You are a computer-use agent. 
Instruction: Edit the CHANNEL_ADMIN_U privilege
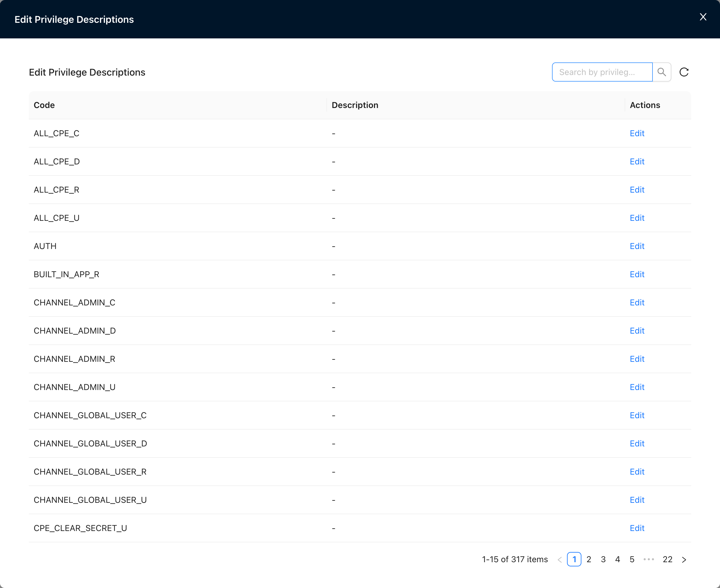coord(637,387)
